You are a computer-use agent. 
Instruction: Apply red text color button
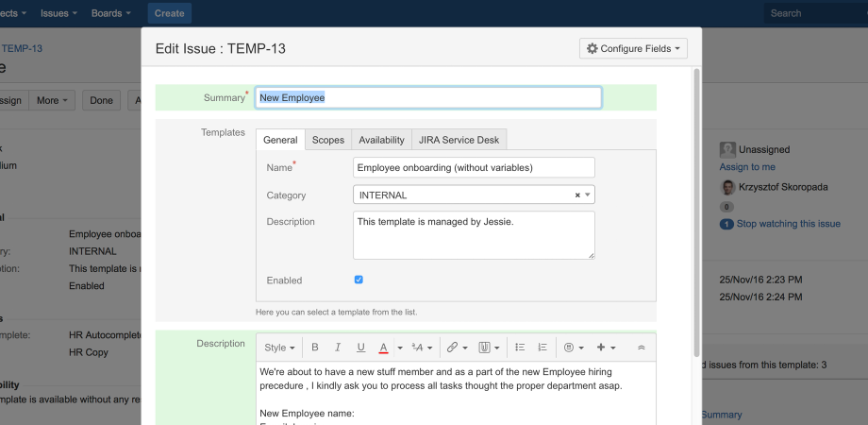click(x=383, y=348)
